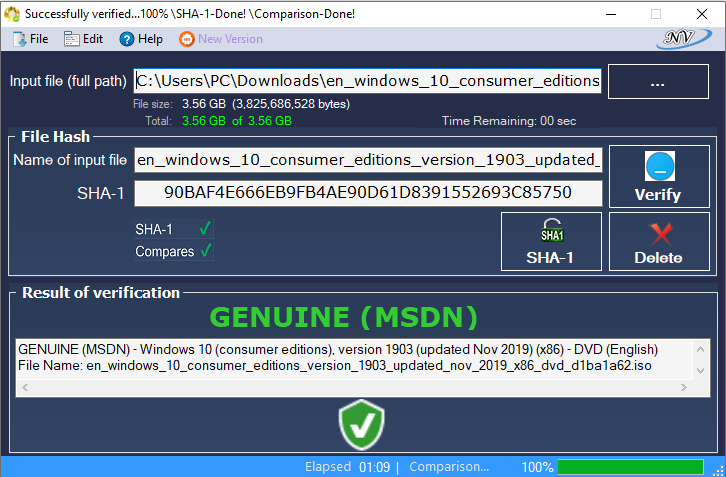The image size is (726, 477).
Task: Click the GENUINE (MSDN) result heading
Action: 344,317
